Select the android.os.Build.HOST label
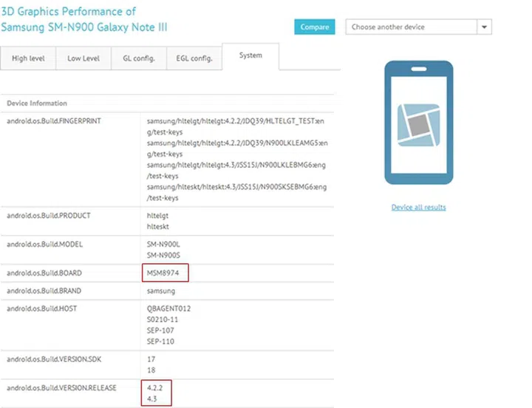532x408 pixels. tap(41, 308)
